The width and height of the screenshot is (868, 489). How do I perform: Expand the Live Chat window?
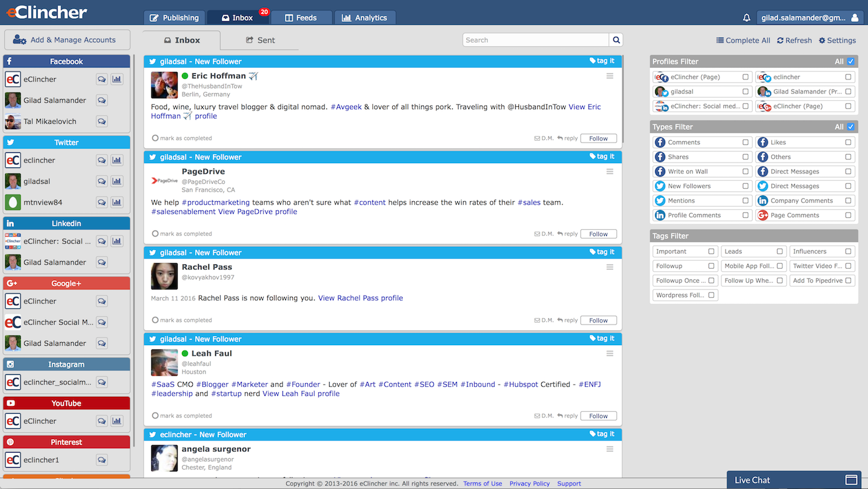pos(851,480)
